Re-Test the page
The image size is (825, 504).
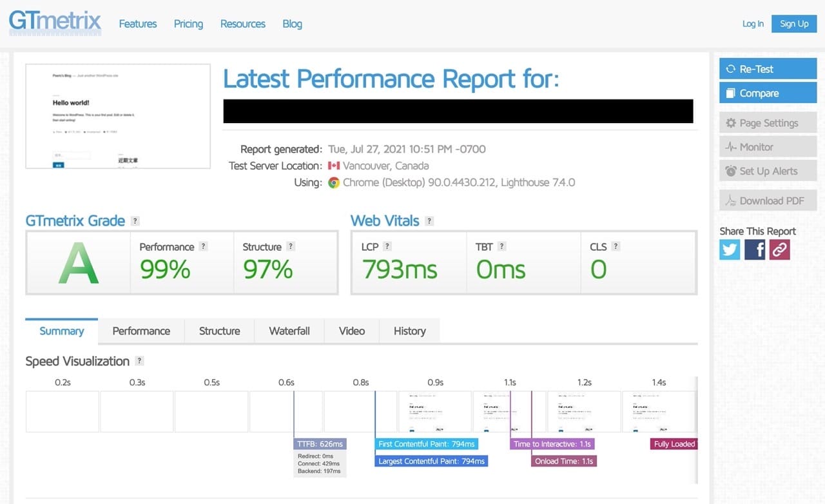click(x=768, y=69)
